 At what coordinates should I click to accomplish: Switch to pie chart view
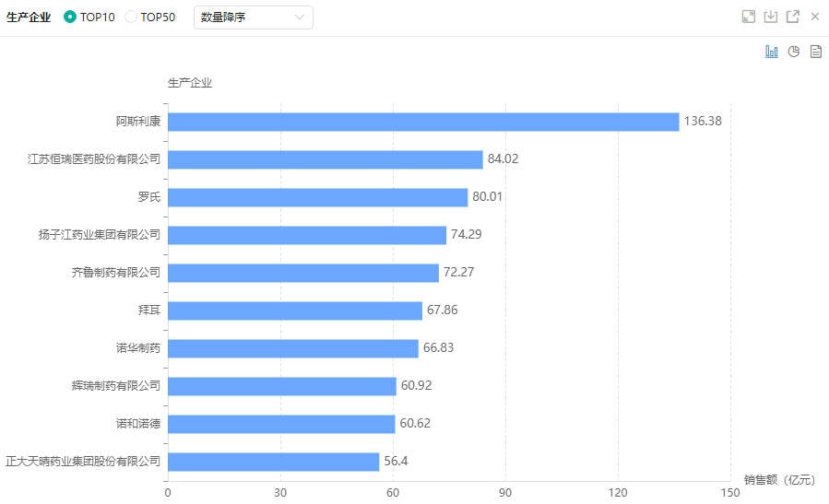coord(794,52)
